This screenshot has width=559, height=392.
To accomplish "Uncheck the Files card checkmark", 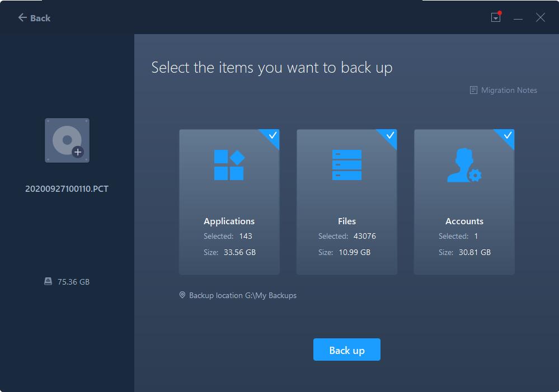I will 390,136.
